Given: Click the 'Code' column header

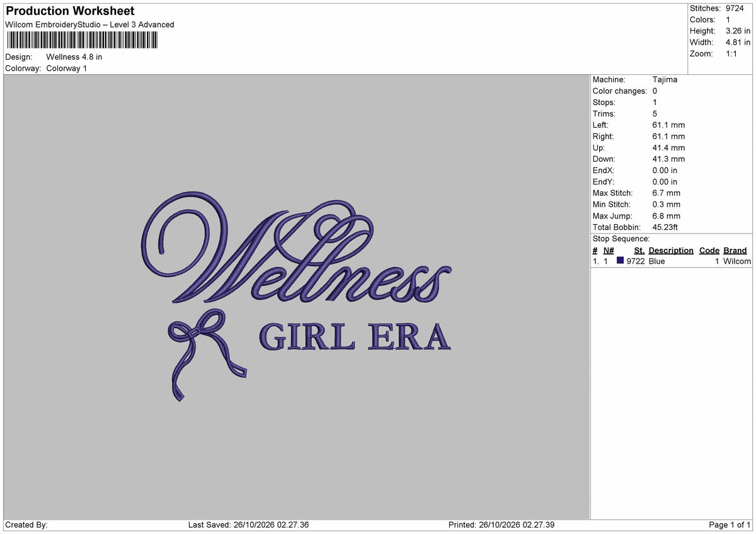Looking at the screenshot, I should [709, 250].
